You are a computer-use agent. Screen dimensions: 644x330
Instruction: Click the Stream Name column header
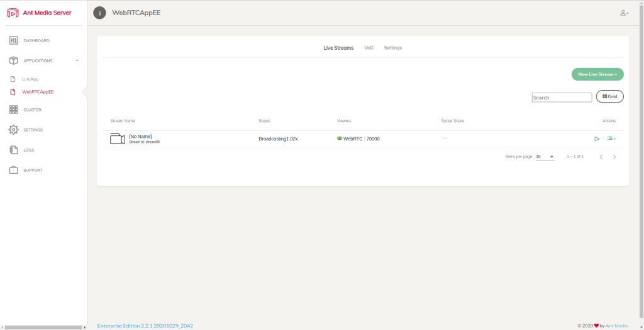[x=123, y=120]
